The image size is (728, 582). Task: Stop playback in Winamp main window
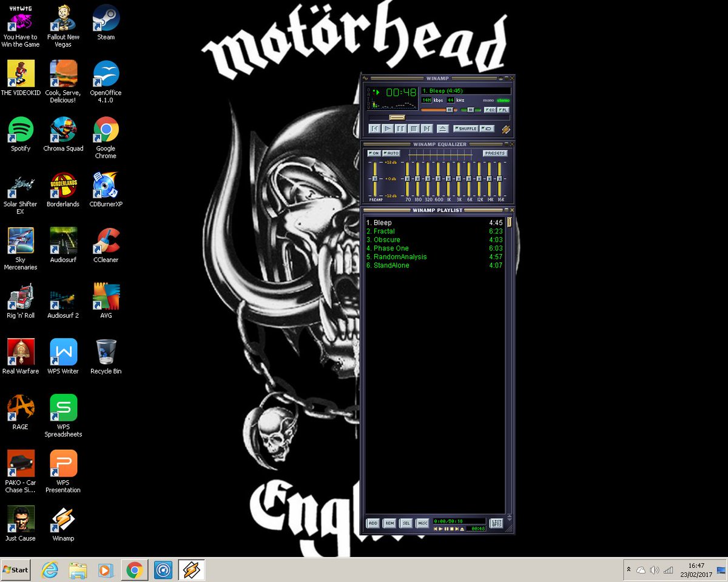[x=414, y=129]
